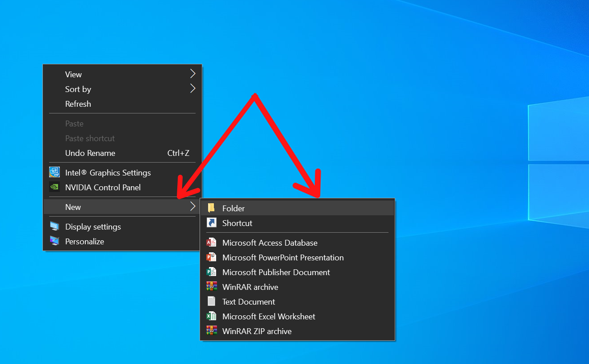This screenshot has height=364, width=589.
Task: Click the Microsoft Excel Worksheet icon
Action: pos(211,316)
